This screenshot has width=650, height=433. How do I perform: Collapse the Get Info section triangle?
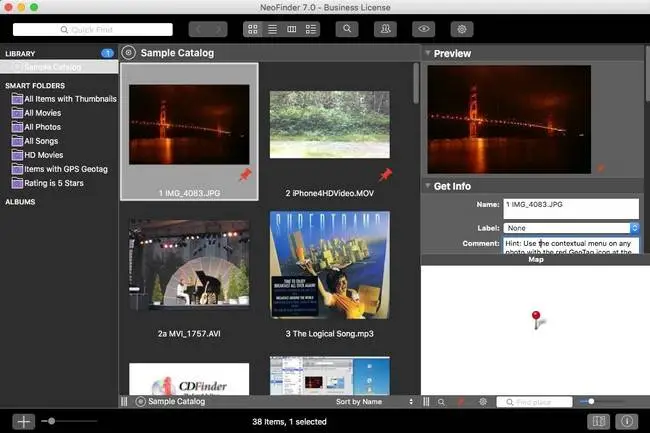[427, 186]
